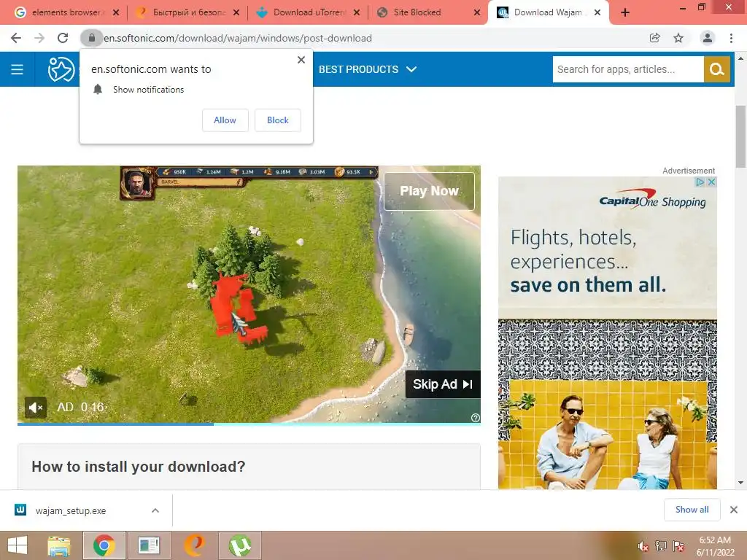This screenshot has width=747, height=560.
Task: Close the elements browser tab
Action: click(x=116, y=13)
